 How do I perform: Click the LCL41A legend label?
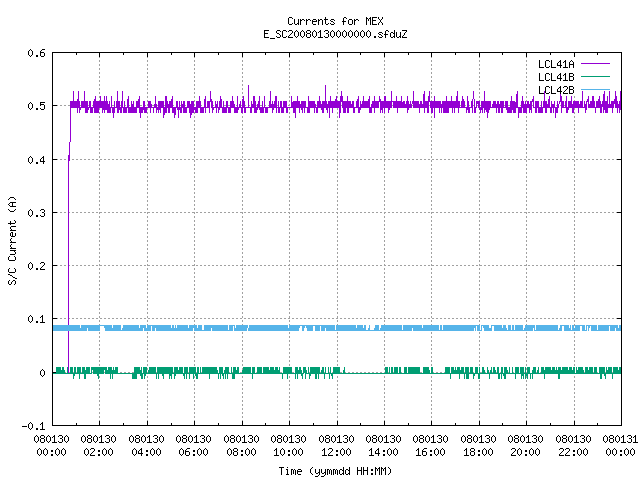click(x=556, y=64)
